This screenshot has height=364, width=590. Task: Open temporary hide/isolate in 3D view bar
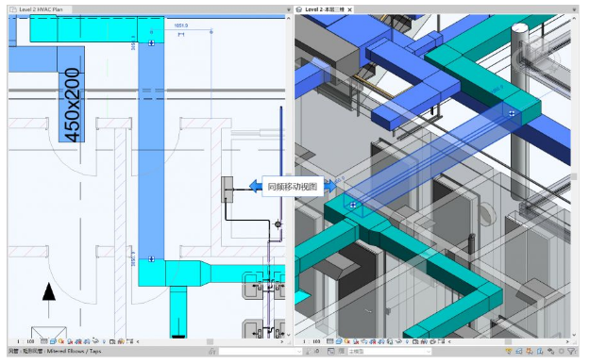pos(398,341)
